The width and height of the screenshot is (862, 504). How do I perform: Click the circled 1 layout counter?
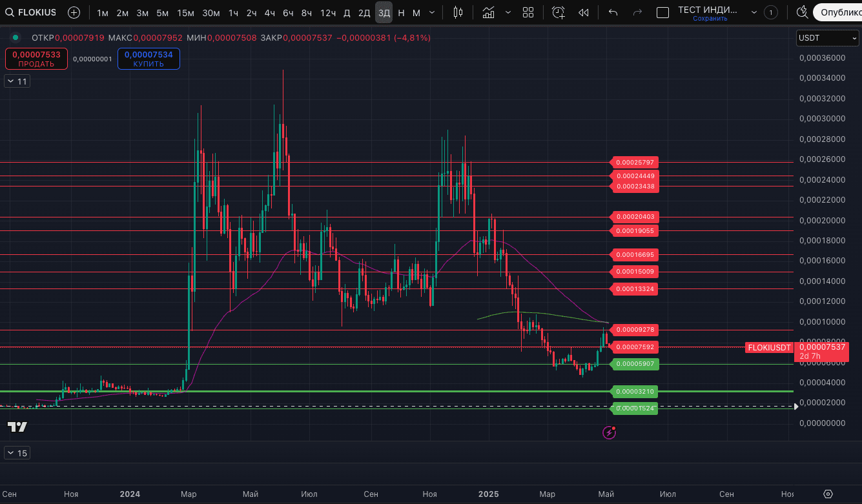click(770, 12)
